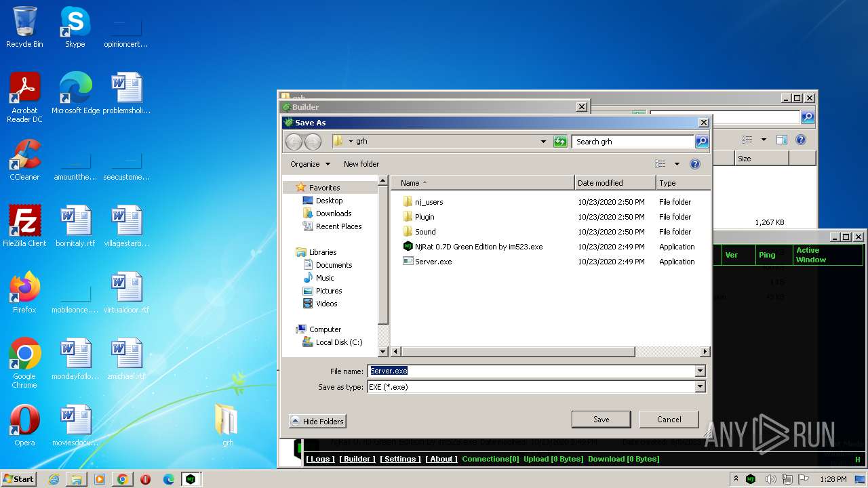Launch Opera desktop shortcut
This screenshot has width=868, height=488.
24,426
